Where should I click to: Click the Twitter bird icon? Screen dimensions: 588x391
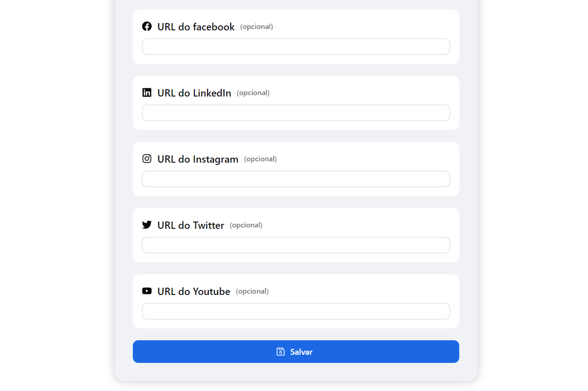pos(147,225)
